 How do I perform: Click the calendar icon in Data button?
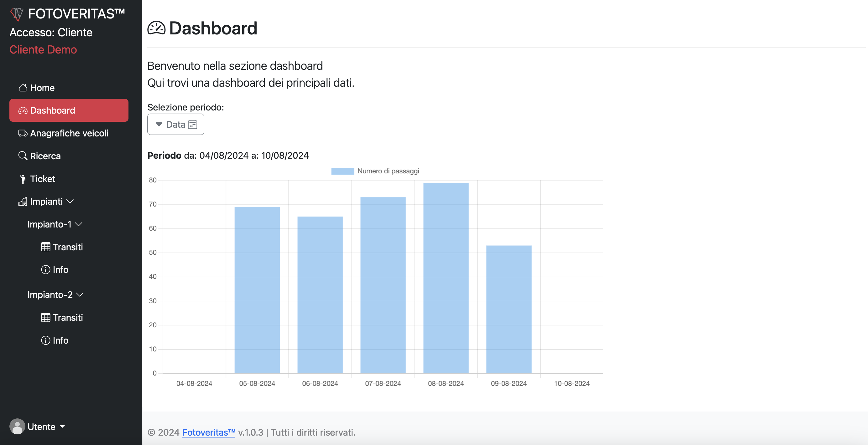192,125
